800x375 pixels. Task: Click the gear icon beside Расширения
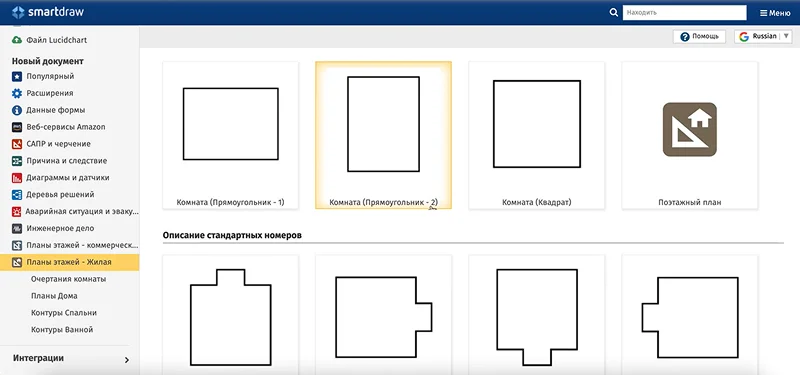point(17,93)
